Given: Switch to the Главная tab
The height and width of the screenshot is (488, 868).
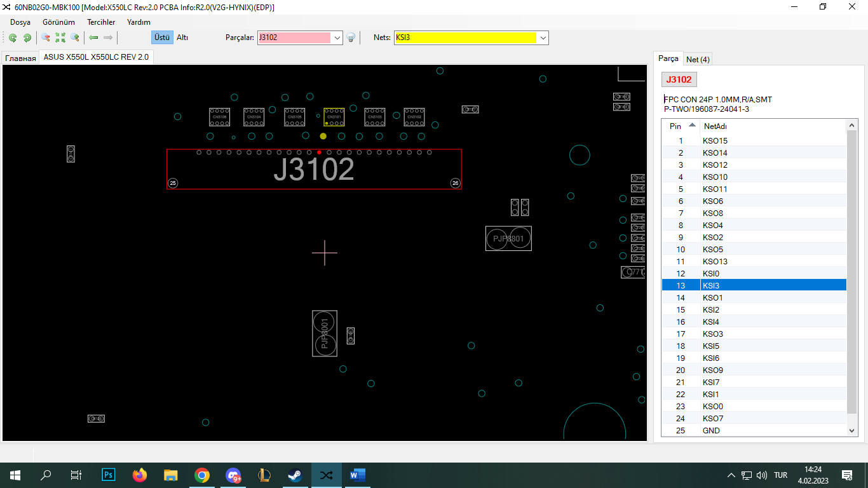Looking at the screenshot, I should (x=20, y=58).
